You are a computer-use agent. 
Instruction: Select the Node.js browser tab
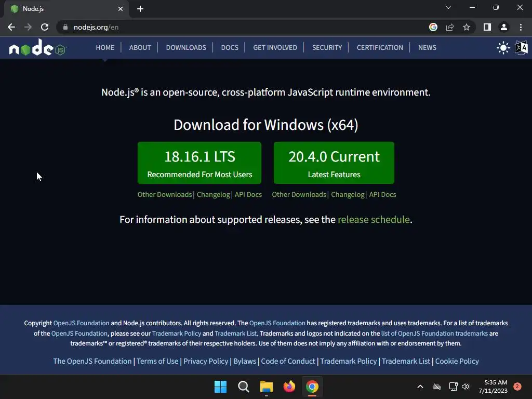click(x=66, y=9)
